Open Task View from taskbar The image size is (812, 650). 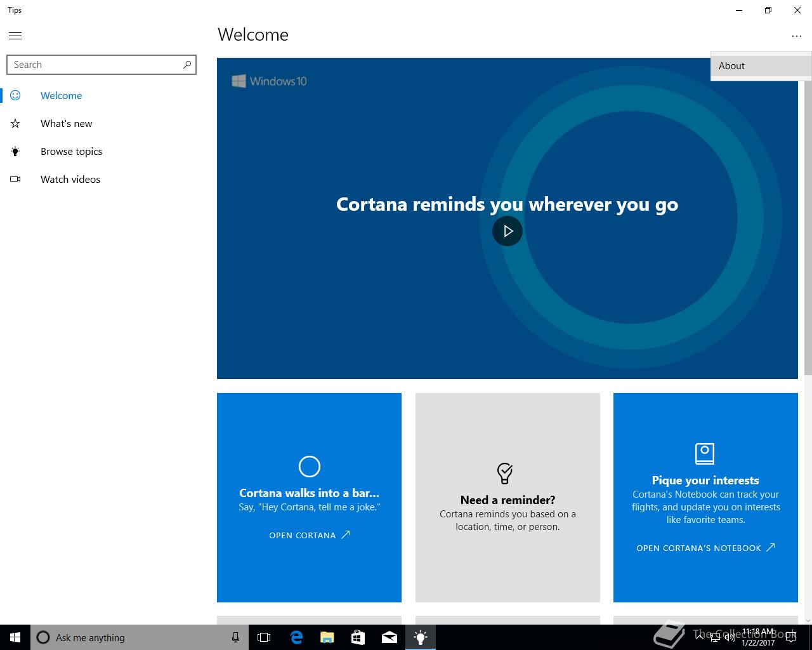[264, 637]
